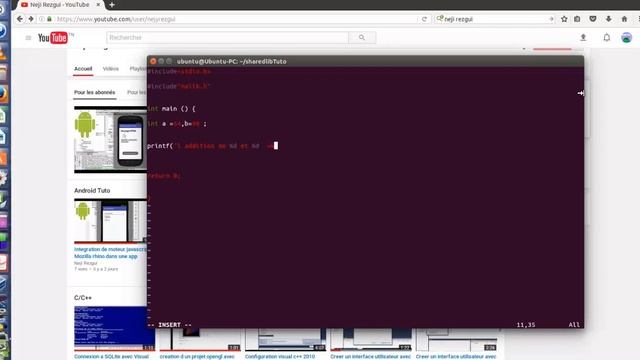This screenshot has width=640, height=360.
Task: Open downloads arrow in browser toolbar
Action: point(609,19)
